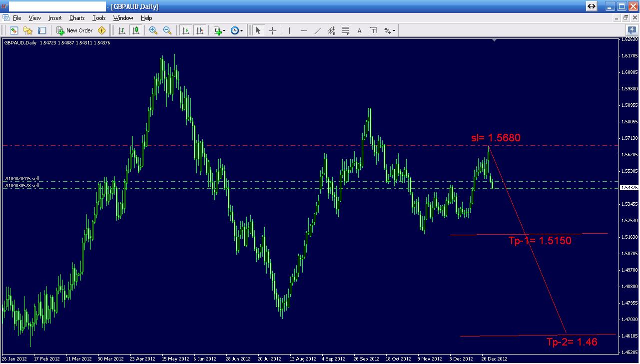The height and width of the screenshot is (364, 640).
Task: Open the File menu
Action: pos(17,18)
